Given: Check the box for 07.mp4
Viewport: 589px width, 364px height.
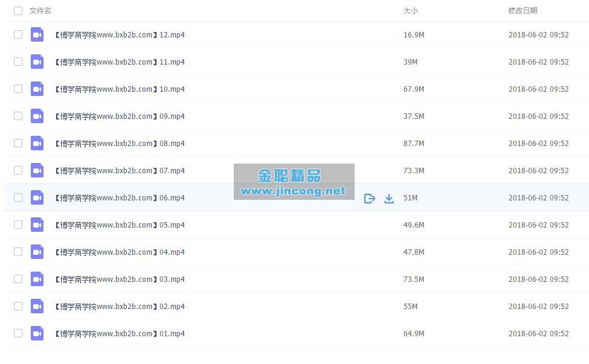Looking at the screenshot, I should tap(18, 170).
